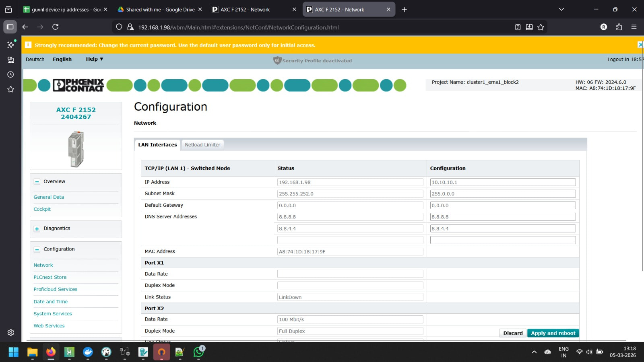Collapse the Overview section
644x362 pixels.
[x=37, y=182]
